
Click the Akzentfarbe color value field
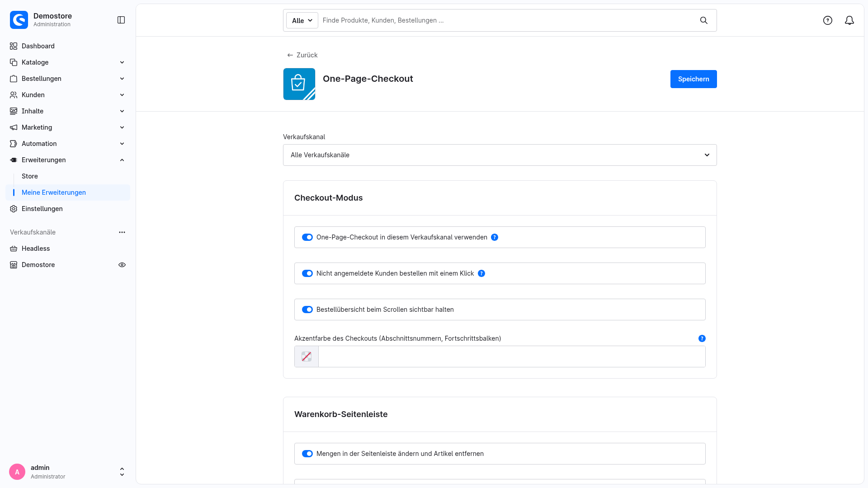(x=512, y=357)
